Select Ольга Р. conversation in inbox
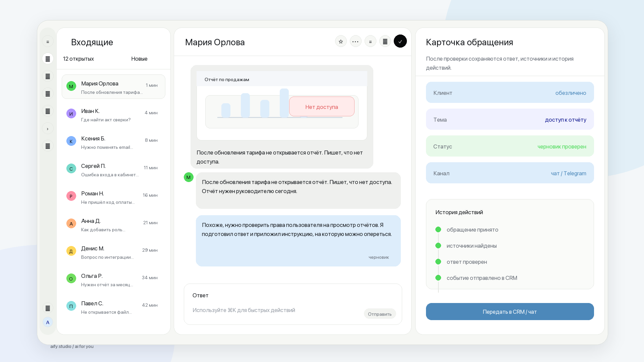Image resolution: width=644 pixels, height=362 pixels. pos(113,280)
